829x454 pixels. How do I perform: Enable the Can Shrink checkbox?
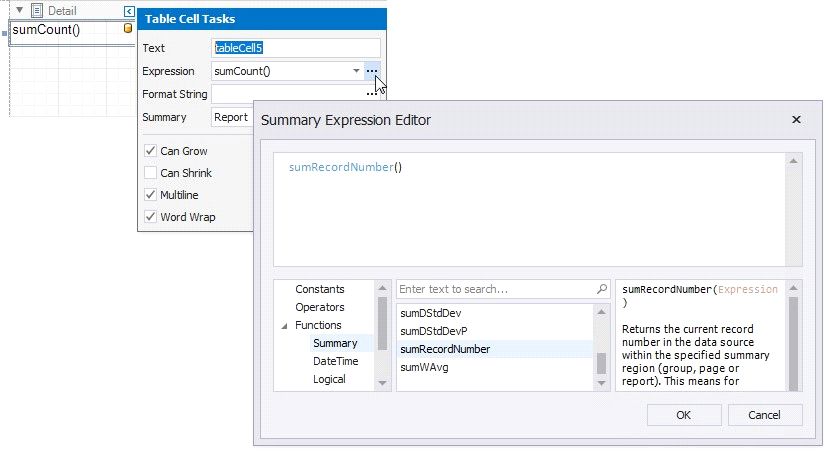click(151, 173)
